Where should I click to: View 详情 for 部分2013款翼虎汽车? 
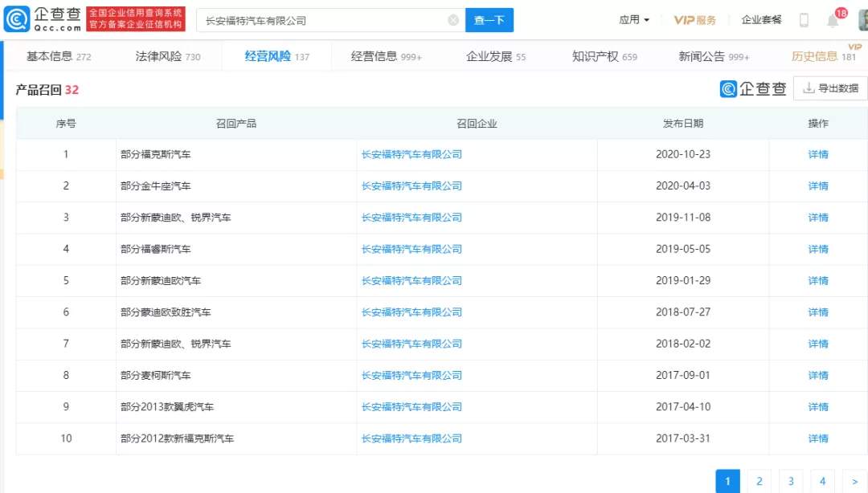point(818,406)
